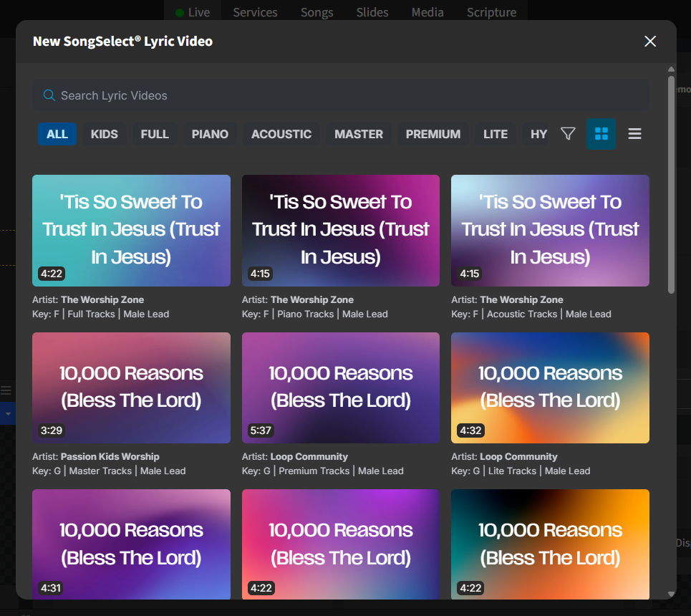Click the dialog vertical scrollbar thumb

click(671, 185)
